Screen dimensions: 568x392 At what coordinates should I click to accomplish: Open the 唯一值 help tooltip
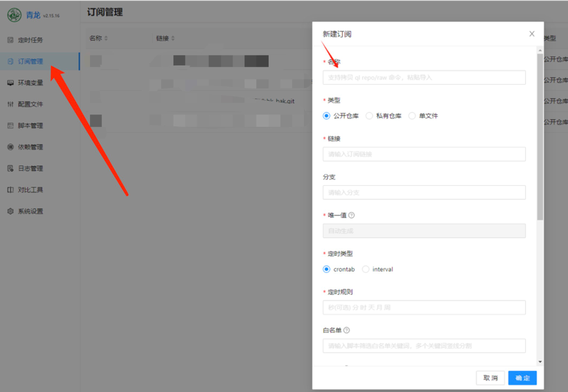[352, 215]
